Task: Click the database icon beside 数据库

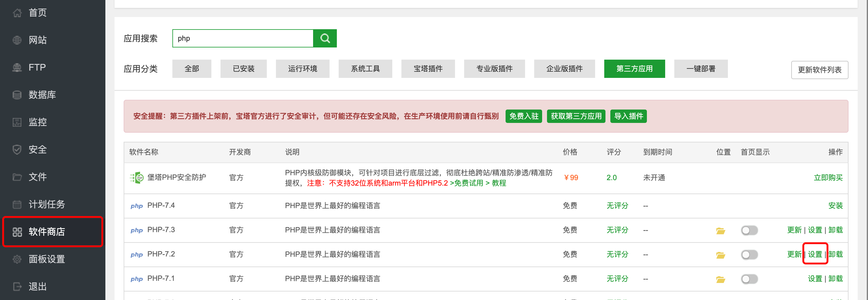Action: pos(17,95)
